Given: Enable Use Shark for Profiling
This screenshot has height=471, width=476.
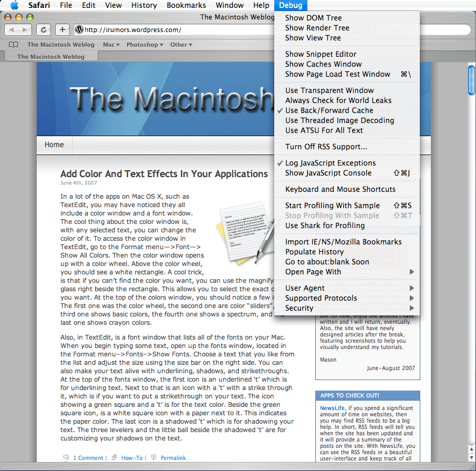Looking at the screenshot, I should click(x=347, y=226).
